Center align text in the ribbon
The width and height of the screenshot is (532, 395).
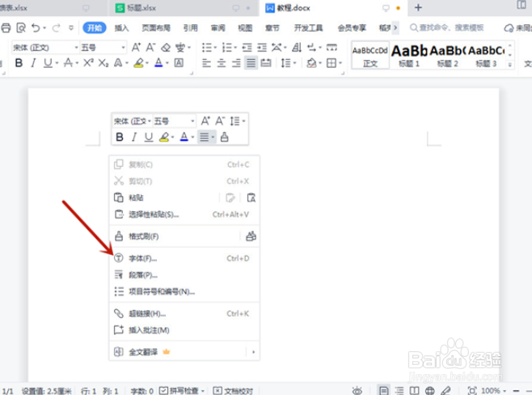coord(222,63)
